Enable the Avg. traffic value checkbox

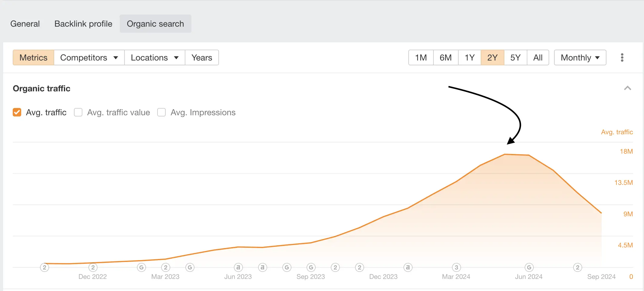(78, 112)
